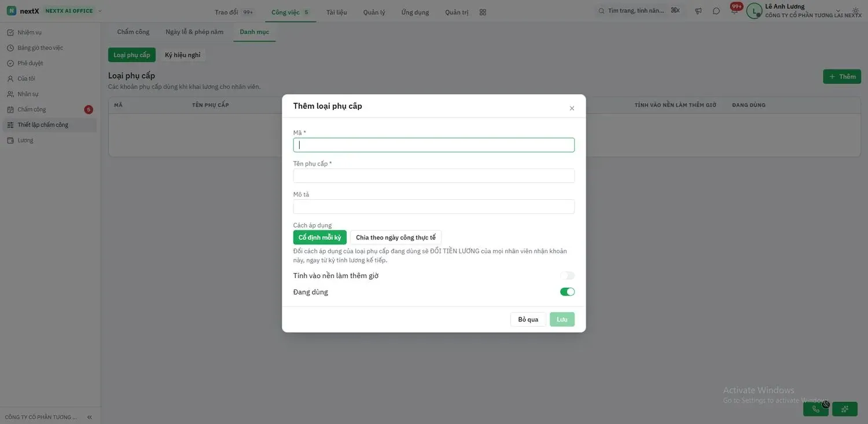The height and width of the screenshot is (424, 868).
Task: Open the Ứng dụng tab
Action: [x=415, y=12]
